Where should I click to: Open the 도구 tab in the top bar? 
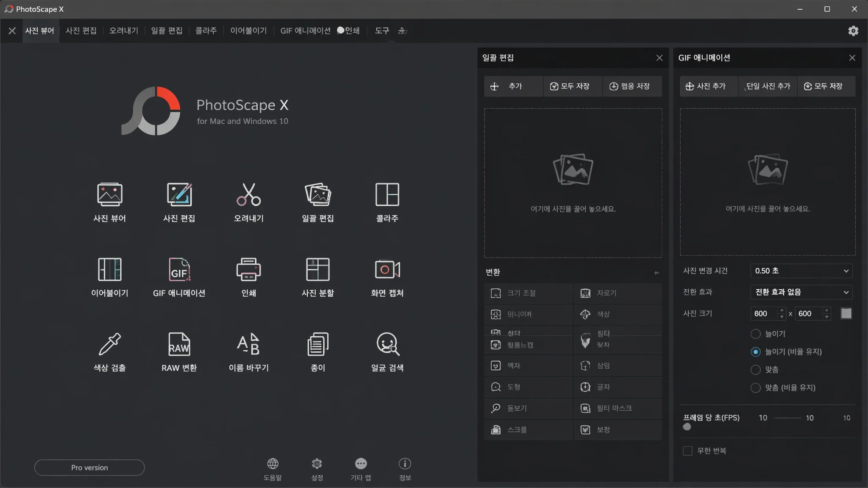point(382,30)
